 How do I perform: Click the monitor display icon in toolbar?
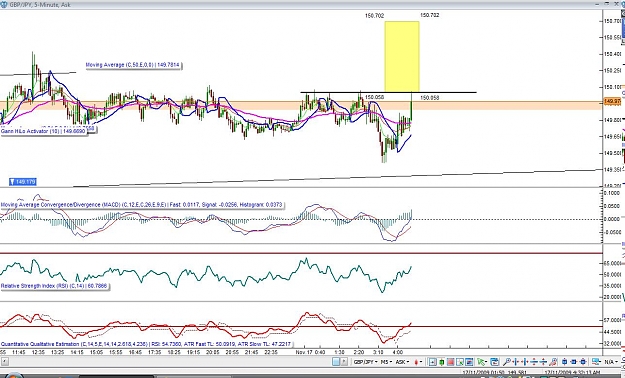596,362
